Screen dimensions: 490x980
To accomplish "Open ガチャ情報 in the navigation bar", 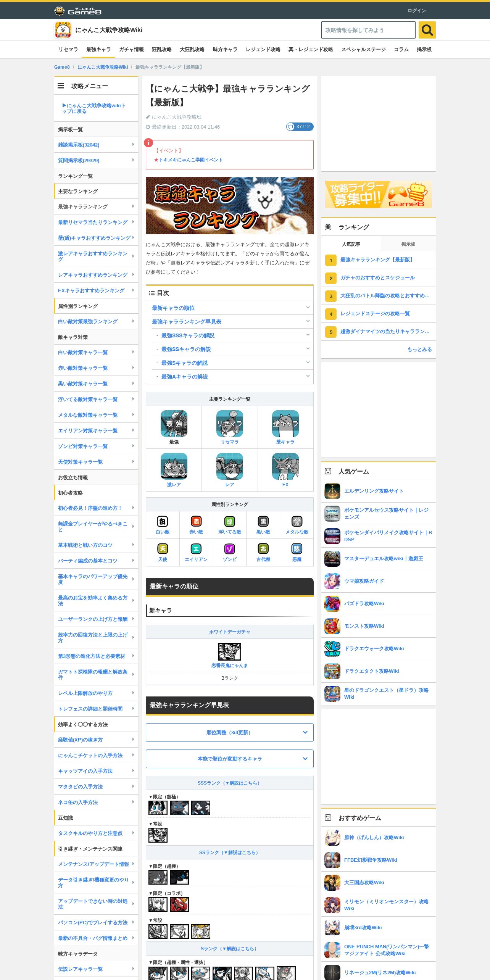I will click(x=131, y=50).
